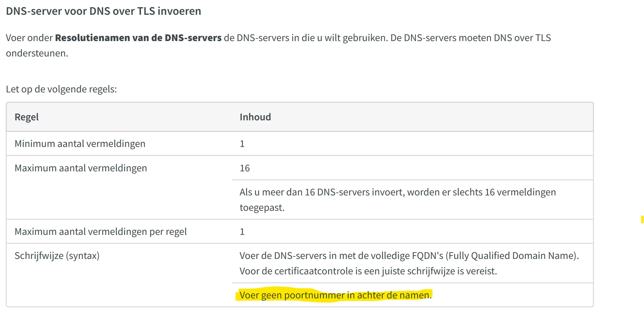This screenshot has height=326, width=644.
Task: Click the yellow marker on the right edge
Action: point(642,219)
